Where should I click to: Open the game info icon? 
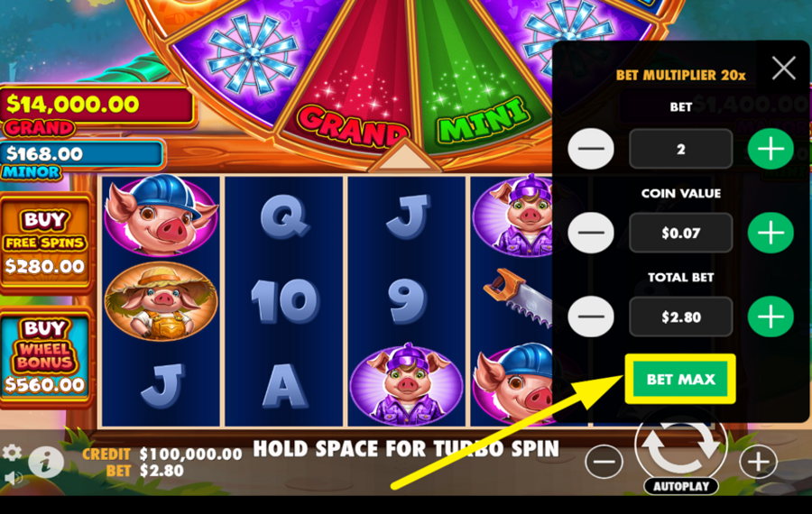click(x=46, y=461)
